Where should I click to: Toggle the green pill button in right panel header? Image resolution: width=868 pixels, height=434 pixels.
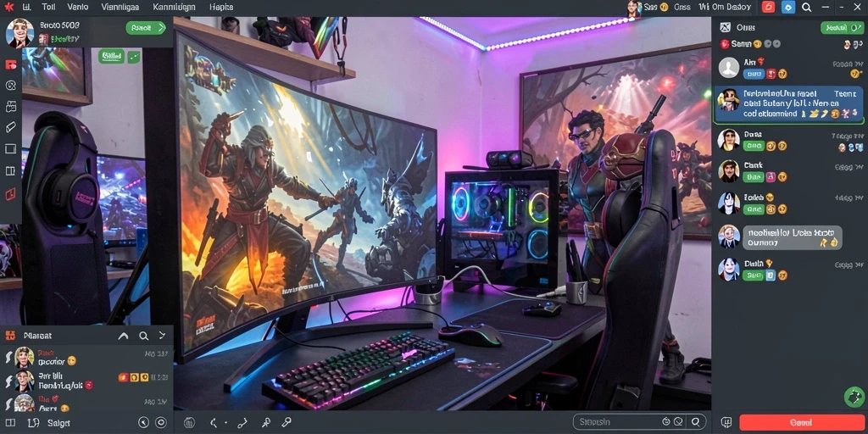842,27
